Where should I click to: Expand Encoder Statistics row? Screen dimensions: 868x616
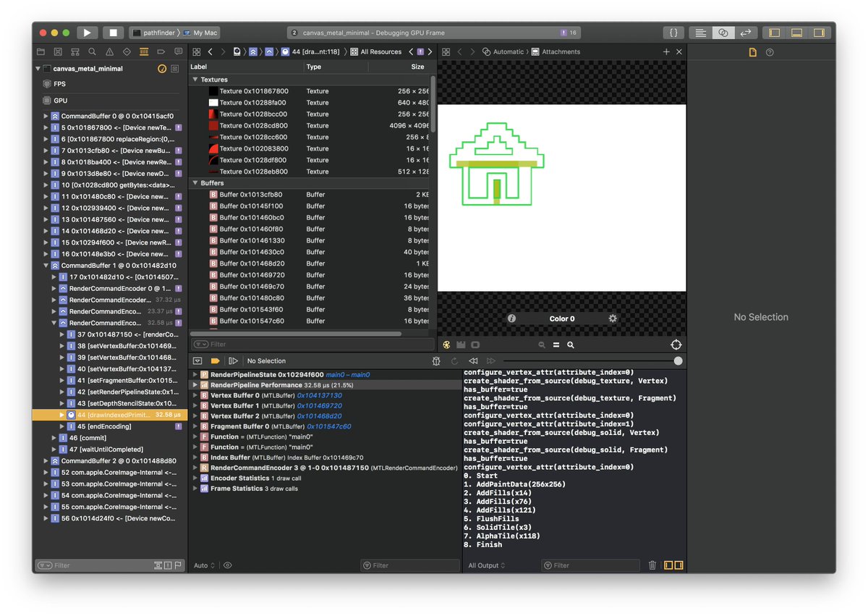(195, 478)
